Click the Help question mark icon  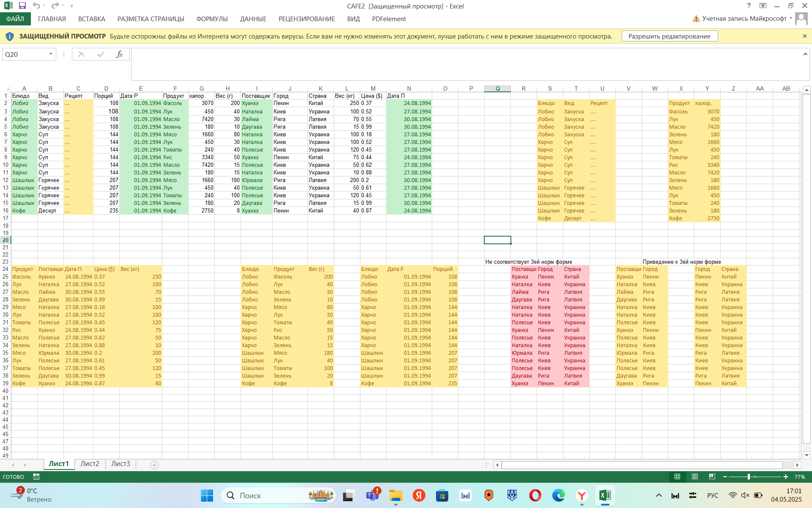click(749, 6)
